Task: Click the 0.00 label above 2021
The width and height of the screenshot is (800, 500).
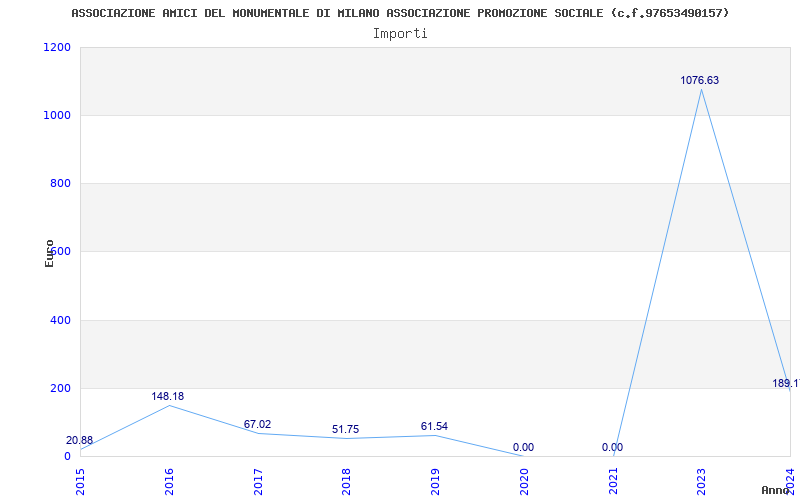Action: pos(612,447)
